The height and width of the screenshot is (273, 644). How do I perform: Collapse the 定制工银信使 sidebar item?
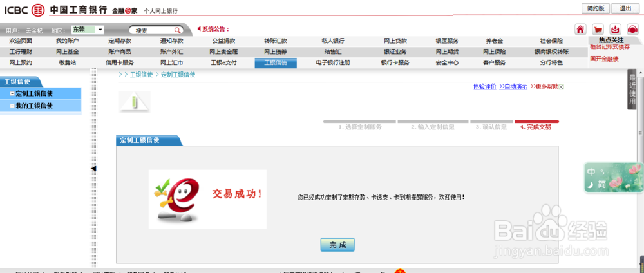[12, 93]
